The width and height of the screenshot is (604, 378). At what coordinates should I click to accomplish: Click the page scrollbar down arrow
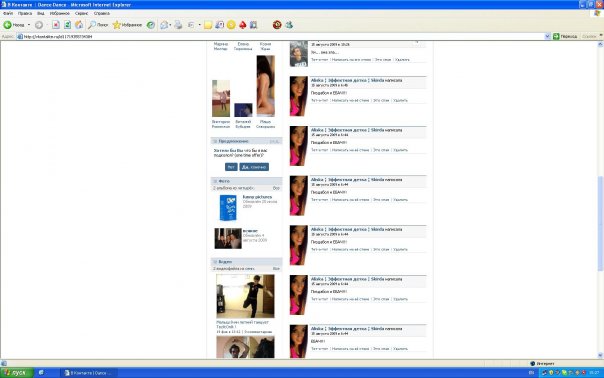point(600,355)
